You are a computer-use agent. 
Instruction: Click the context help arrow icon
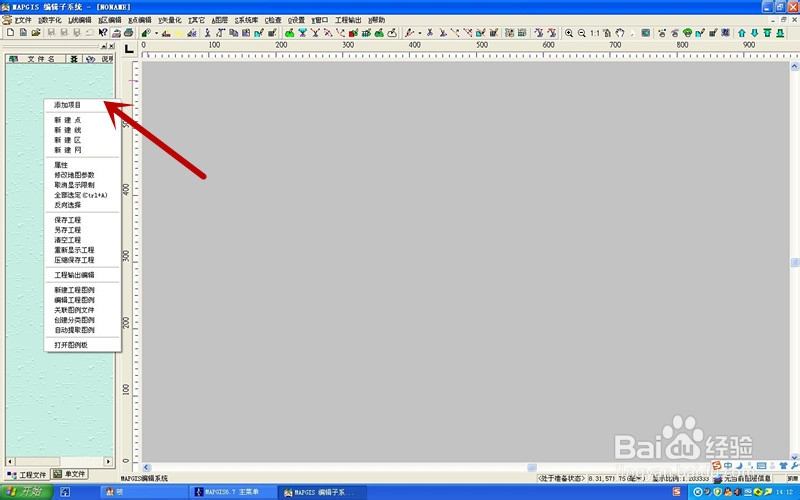pyautogui.click(x=103, y=33)
